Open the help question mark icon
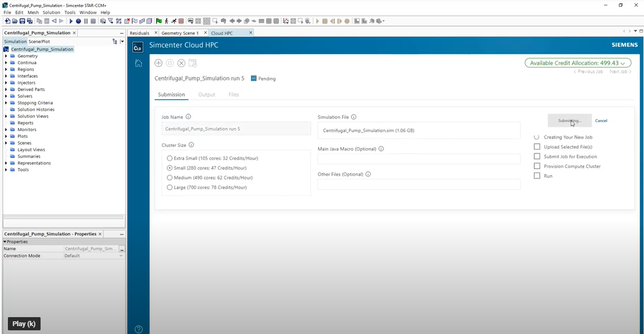This screenshot has height=334, width=644. coord(138,329)
